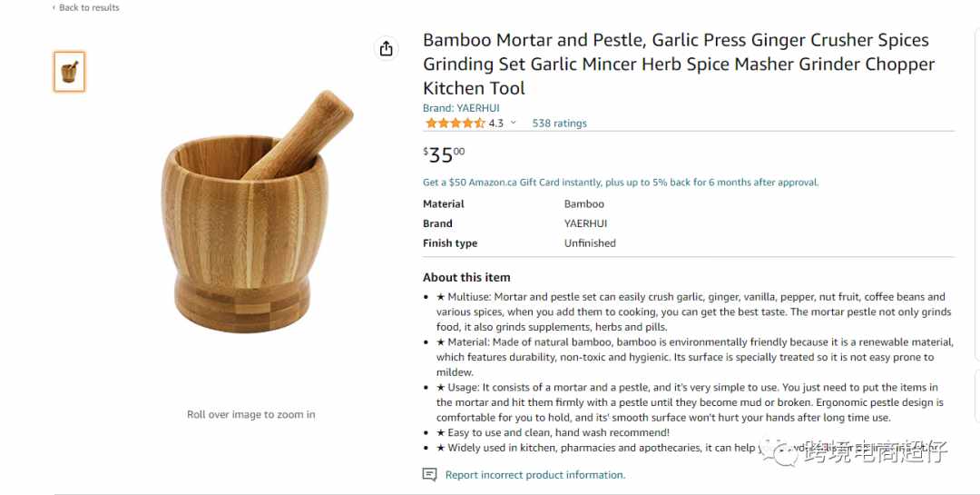Click the star rating icons
The width and height of the screenshot is (980, 495).
coord(455,124)
